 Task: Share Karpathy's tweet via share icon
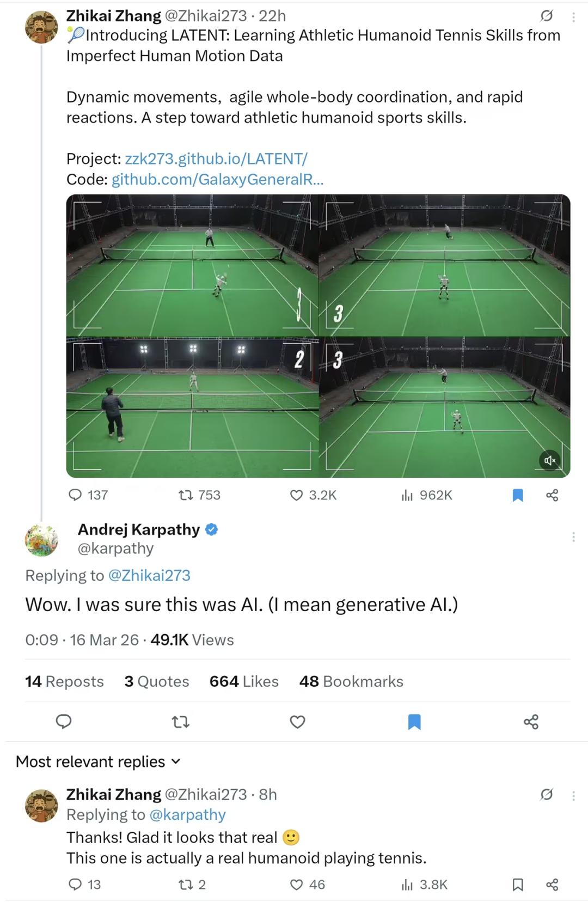point(531,722)
